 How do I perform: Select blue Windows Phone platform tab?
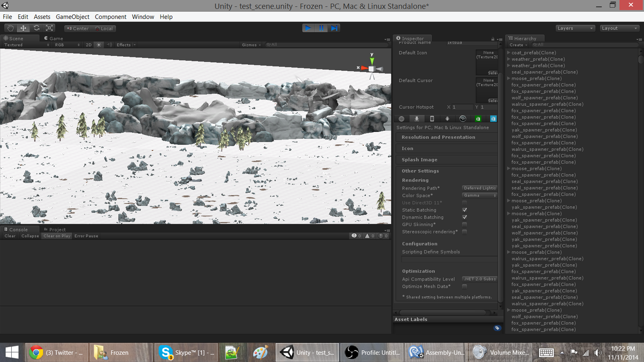coord(493,119)
